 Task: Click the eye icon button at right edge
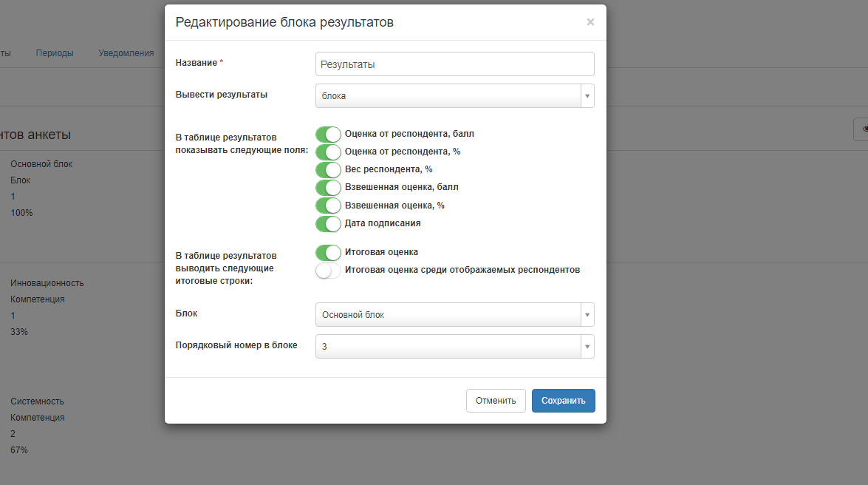(x=861, y=129)
